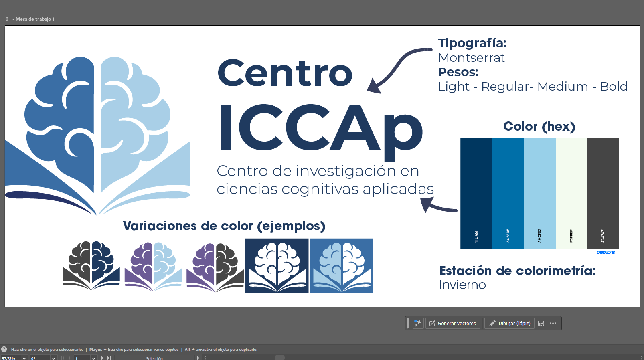This screenshot has height=360, width=644.
Task: Open the zoom level dropdown arrow
Action: coord(24,358)
